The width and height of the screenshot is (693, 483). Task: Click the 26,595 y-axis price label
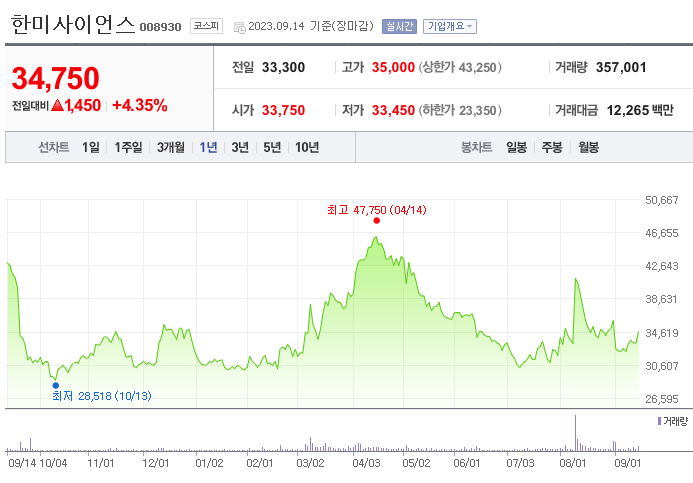tap(662, 399)
